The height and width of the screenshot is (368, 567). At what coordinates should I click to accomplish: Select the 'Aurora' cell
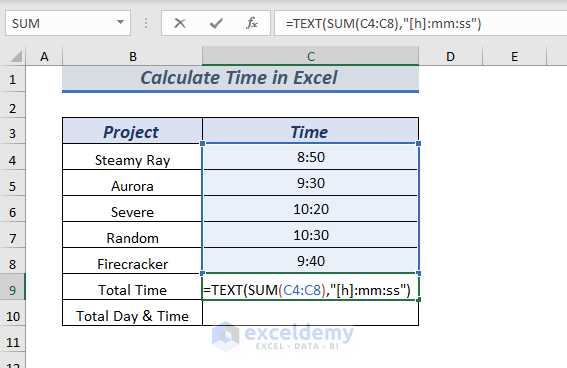click(132, 183)
